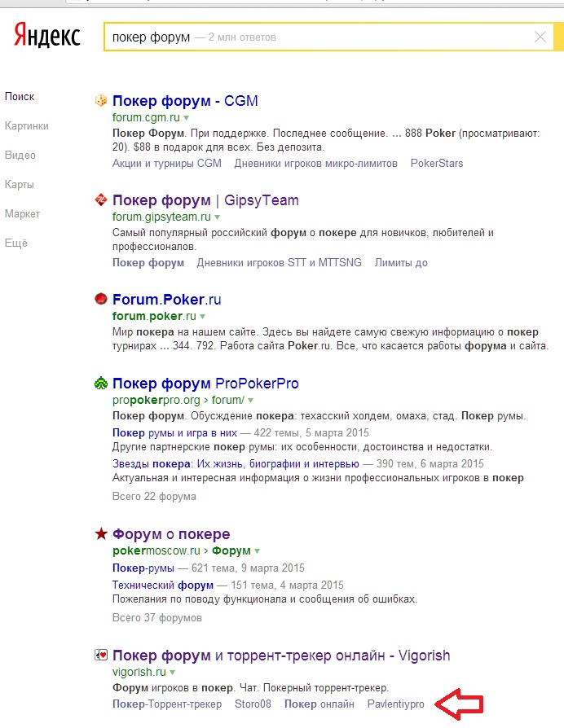Image resolution: width=564 pixels, height=728 pixels.
Task: Click the text 422 темы, 5 марта 2015
Action: click(x=311, y=433)
